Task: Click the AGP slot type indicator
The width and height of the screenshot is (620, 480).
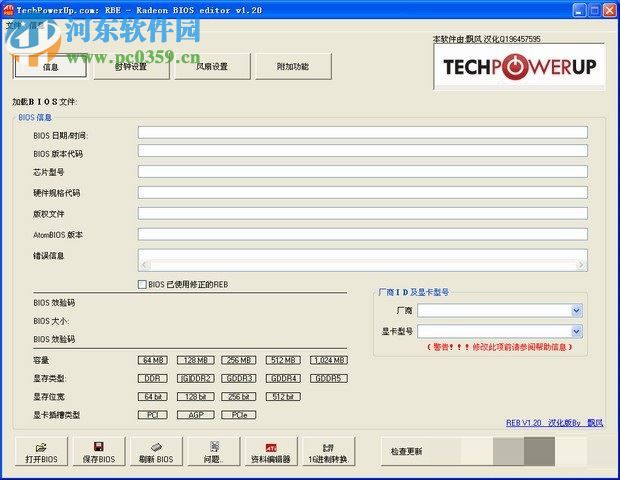Action: pos(196,415)
